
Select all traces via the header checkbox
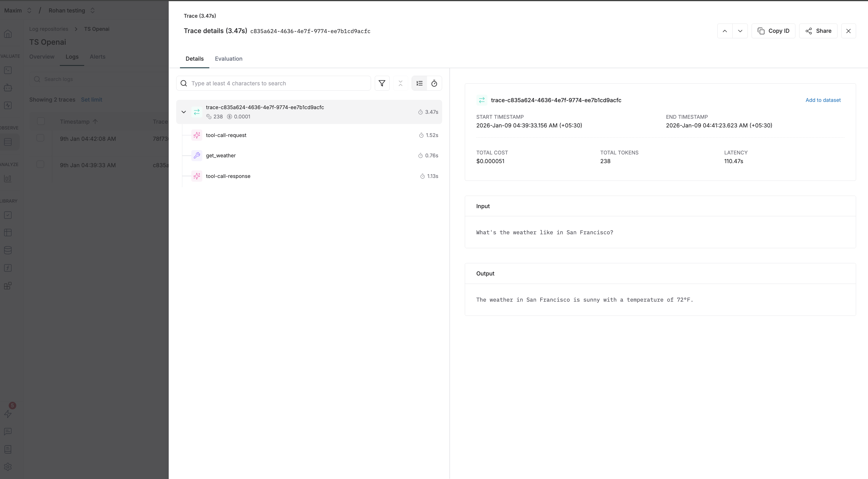(x=40, y=121)
